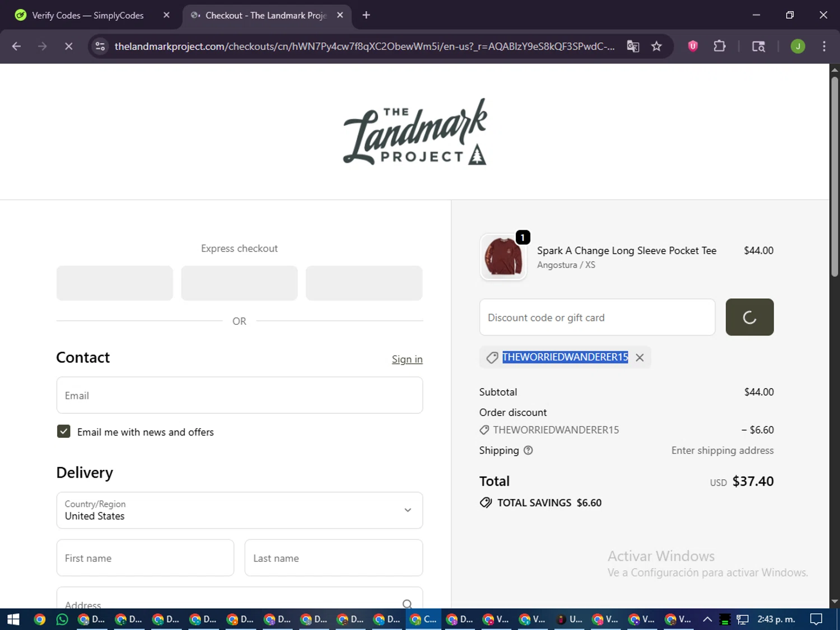Viewport: 840px width, 630px height.
Task: Show hidden system tray icons
Action: tap(707, 619)
